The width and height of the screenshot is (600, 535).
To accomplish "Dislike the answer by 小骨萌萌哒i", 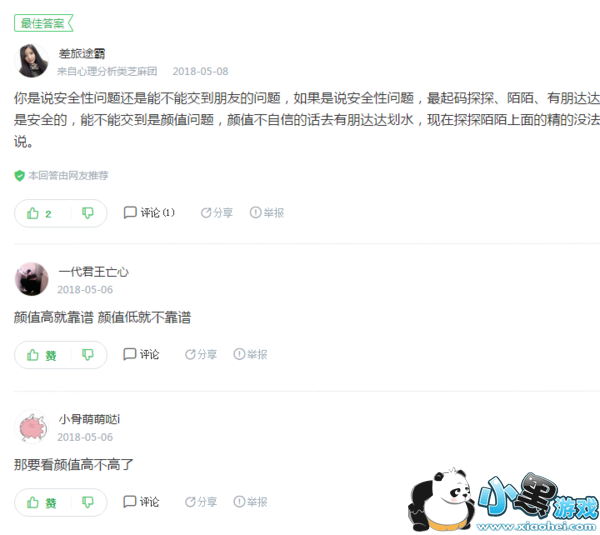I will [x=88, y=502].
